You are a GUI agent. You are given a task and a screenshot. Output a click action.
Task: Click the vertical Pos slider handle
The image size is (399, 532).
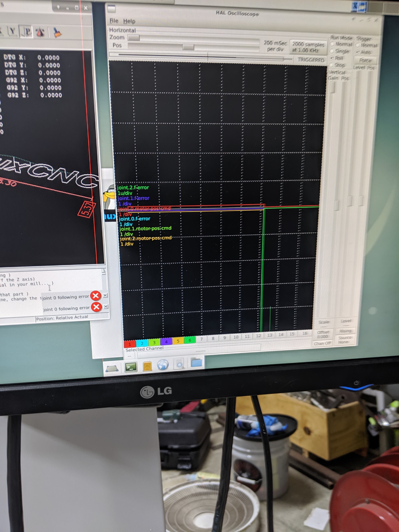(x=336, y=206)
